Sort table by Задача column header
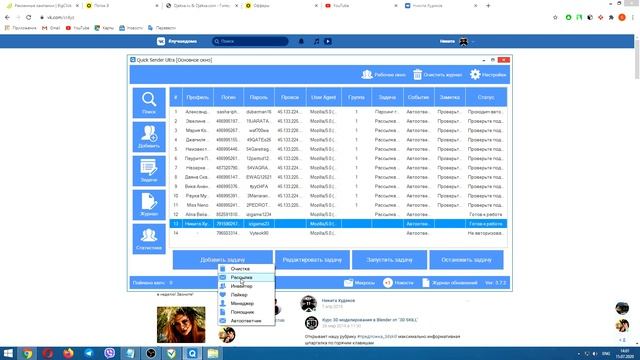 (x=387, y=97)
